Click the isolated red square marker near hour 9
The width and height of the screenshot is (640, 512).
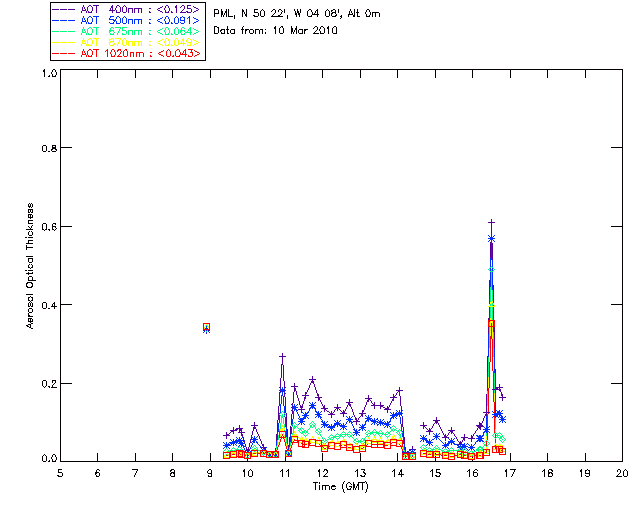207,327
